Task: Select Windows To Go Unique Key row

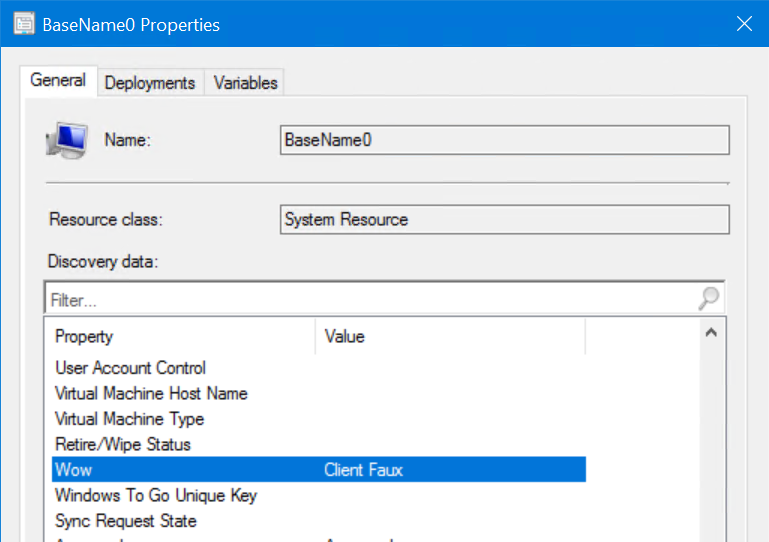Action: pos(156,496)
